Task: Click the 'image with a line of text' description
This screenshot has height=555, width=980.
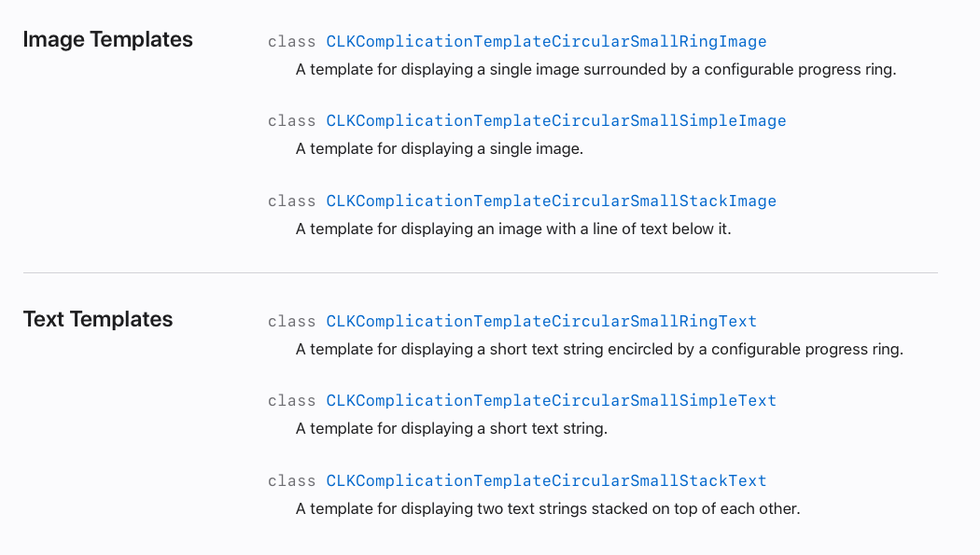Action: 513,229
